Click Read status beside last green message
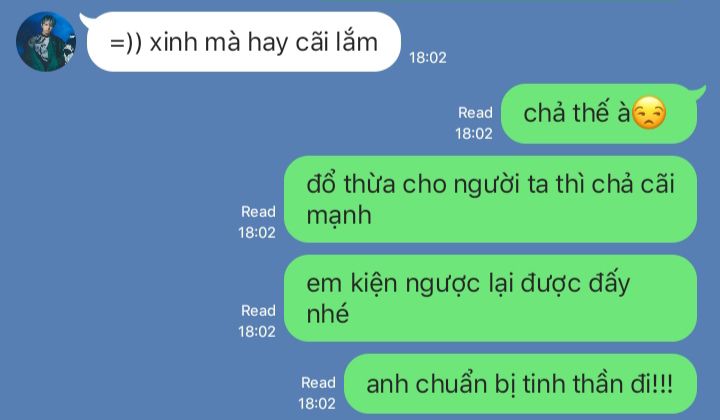 318,382
